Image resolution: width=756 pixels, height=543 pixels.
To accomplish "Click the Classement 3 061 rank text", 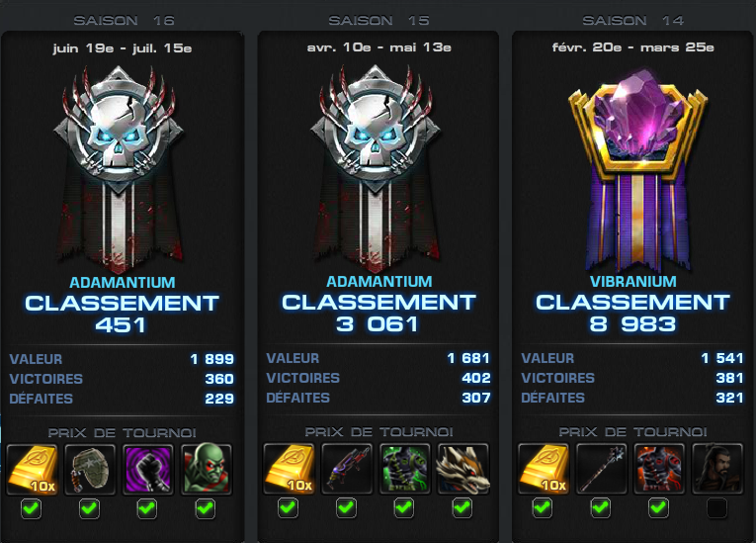I will (x=378, y=313).
